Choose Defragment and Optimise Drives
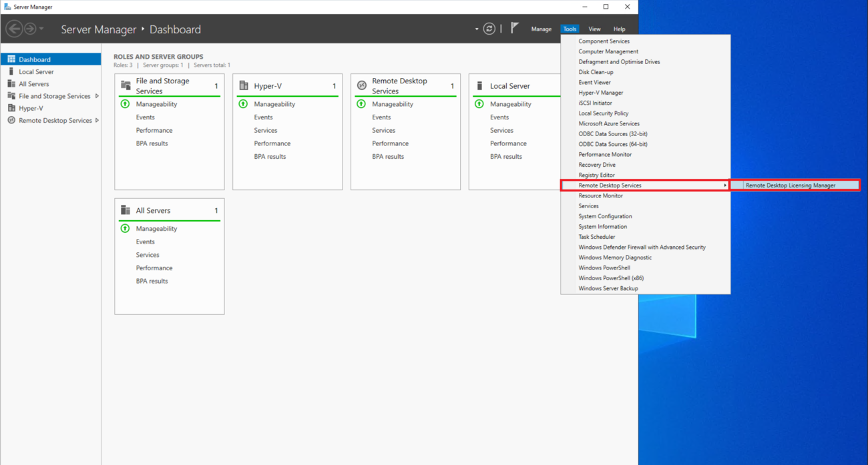Screen dimensions: 868x465 pyautogui.click(x=645, y=62)
